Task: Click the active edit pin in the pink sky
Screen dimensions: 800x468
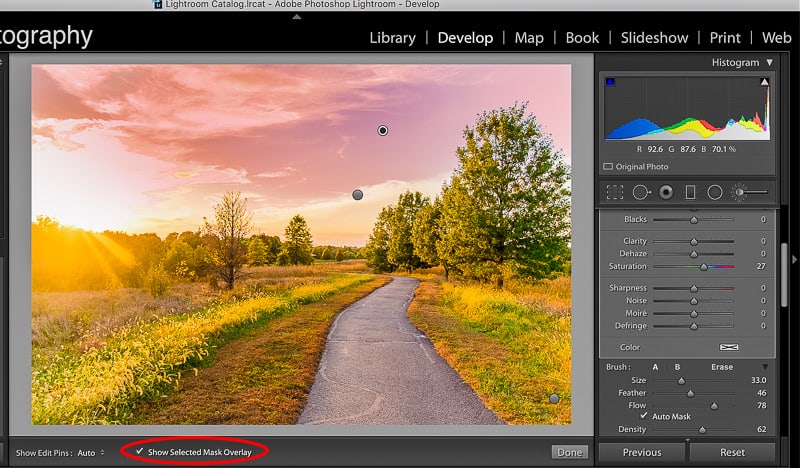Action: coord(383,131)
